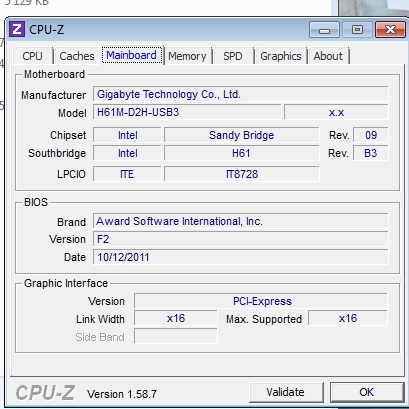Click the Link Width x16 value

click(176, 318)
